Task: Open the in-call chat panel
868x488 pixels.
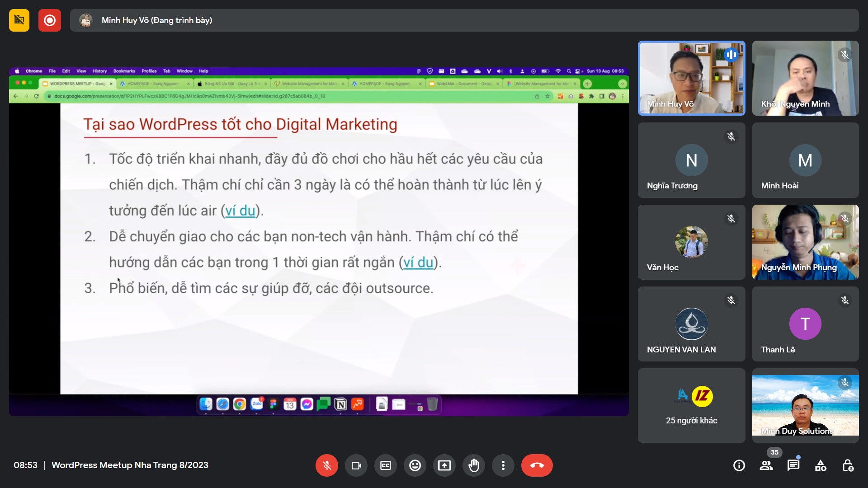Action: pos(793,465)
